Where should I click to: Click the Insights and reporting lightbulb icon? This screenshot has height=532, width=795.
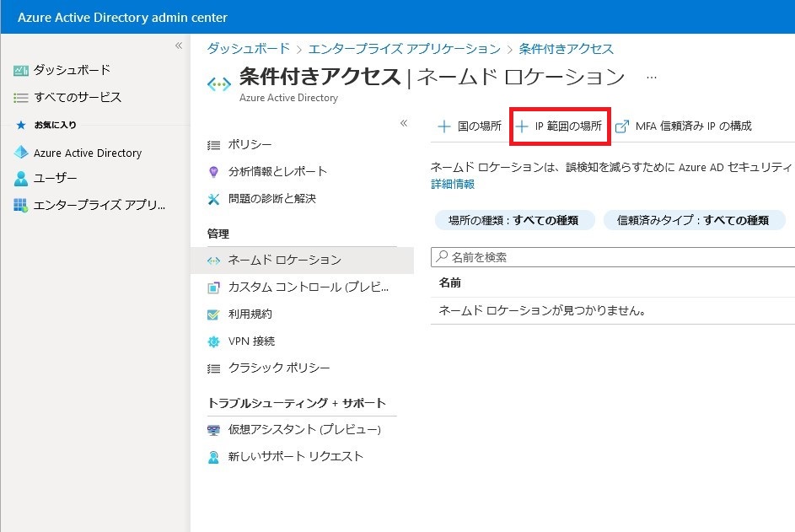pos(213,172)
